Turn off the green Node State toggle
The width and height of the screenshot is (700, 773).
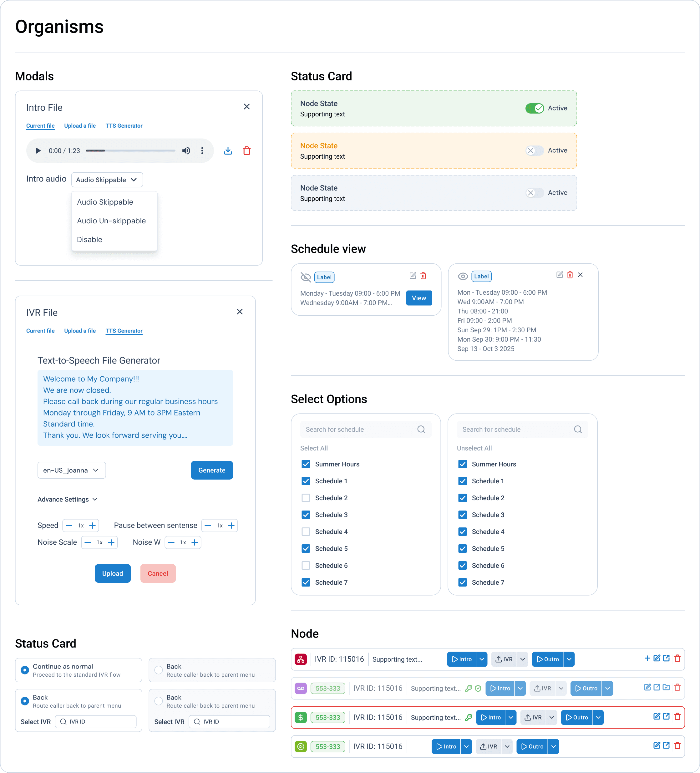point(535,108)
